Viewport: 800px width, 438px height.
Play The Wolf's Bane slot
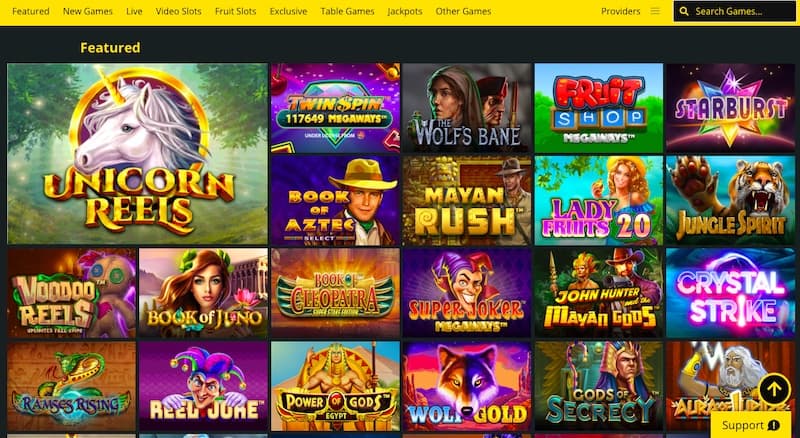467,108
